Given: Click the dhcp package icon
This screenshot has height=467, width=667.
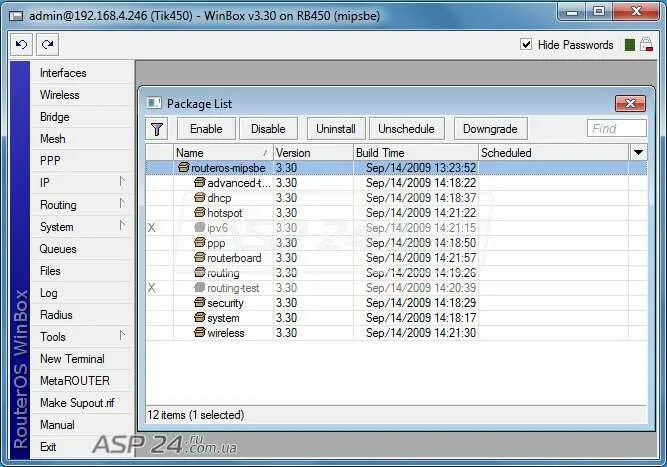Looking at the screenshot, I should click(200, 197).
